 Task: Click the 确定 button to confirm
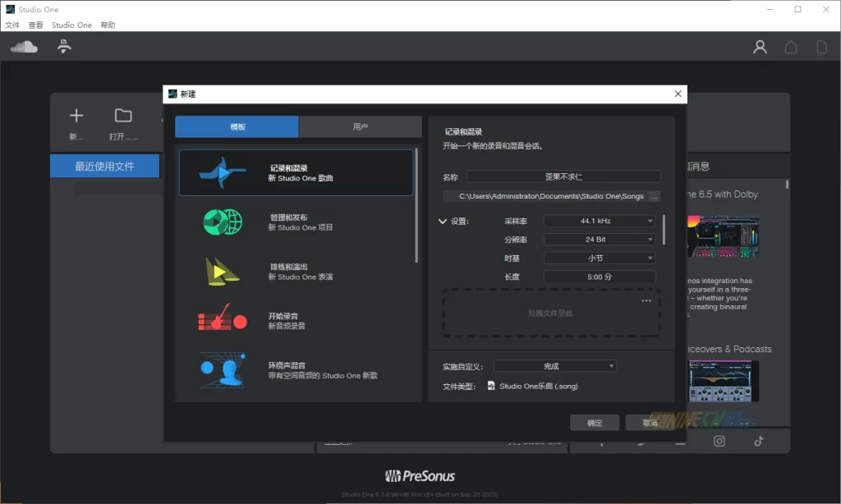595,423
